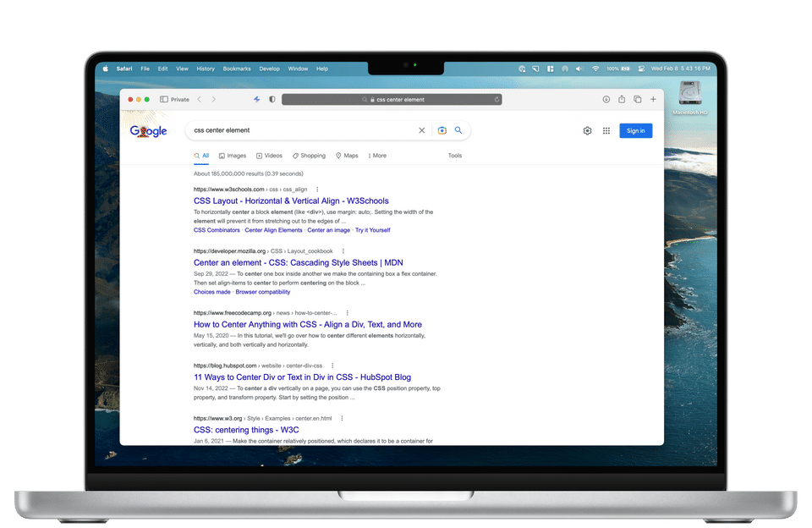Open the Develop menu
Image resolution: width=812 pixels, height=528 pixels.
pyautogui.click(x=269, y=69)
